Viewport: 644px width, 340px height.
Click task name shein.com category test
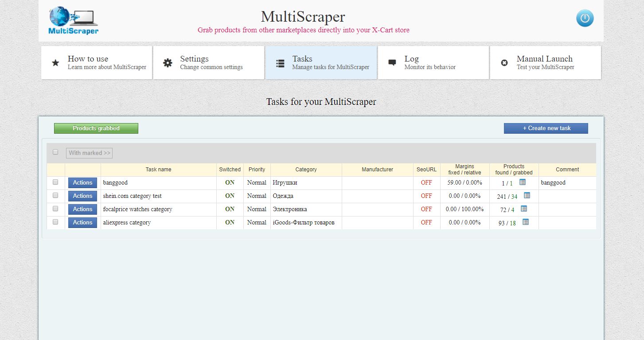(x=132, y=196)
